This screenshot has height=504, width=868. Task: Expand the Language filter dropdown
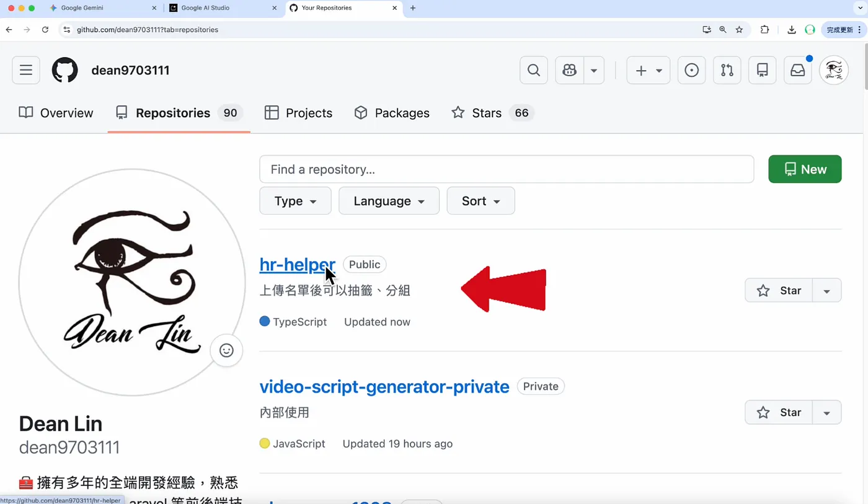(x=389, y=201)
